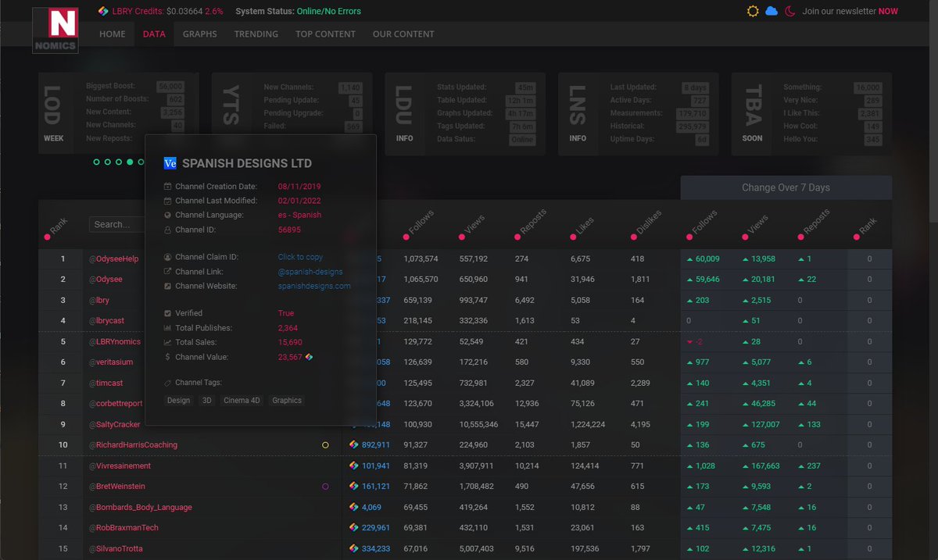Click the Channel Claim ID user icon
Image resolution: width=938 pixels, height=560 pixels.
pos(168,257)
